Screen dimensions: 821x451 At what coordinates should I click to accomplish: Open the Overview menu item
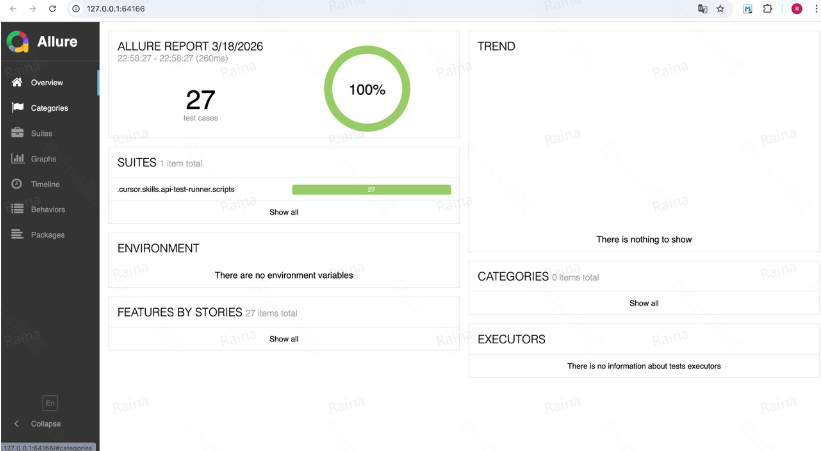pyautogui.click(x=50, y=82)
